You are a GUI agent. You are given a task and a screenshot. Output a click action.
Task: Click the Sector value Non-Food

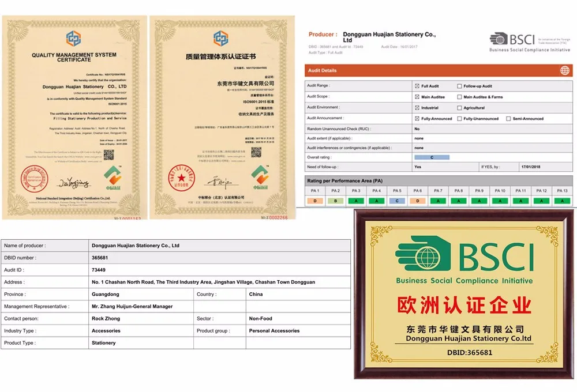261,318
